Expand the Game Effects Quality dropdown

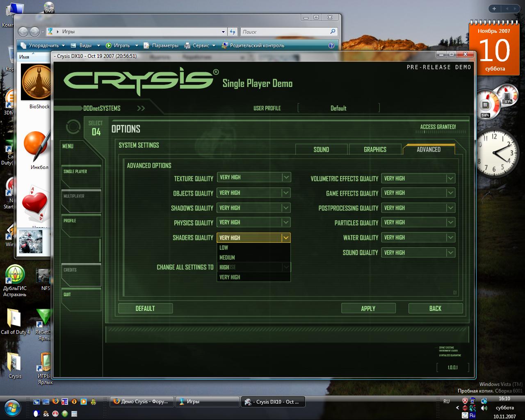coord(418,193)
